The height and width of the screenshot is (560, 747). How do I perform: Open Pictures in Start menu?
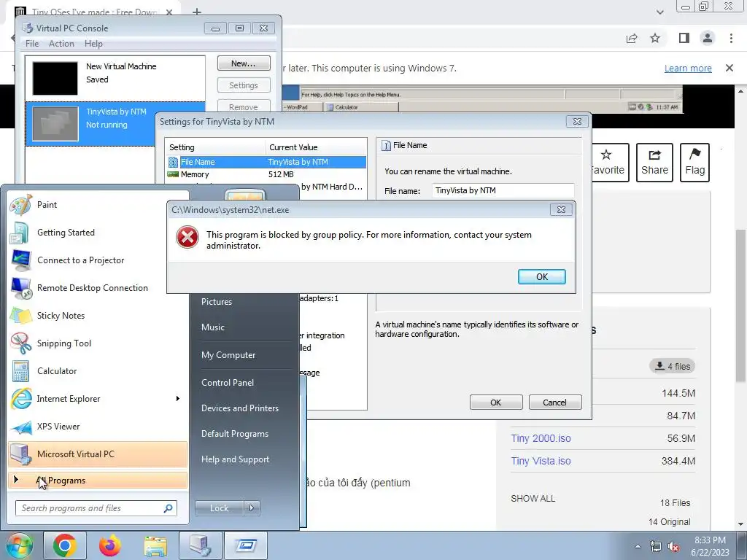coord(216,301)
